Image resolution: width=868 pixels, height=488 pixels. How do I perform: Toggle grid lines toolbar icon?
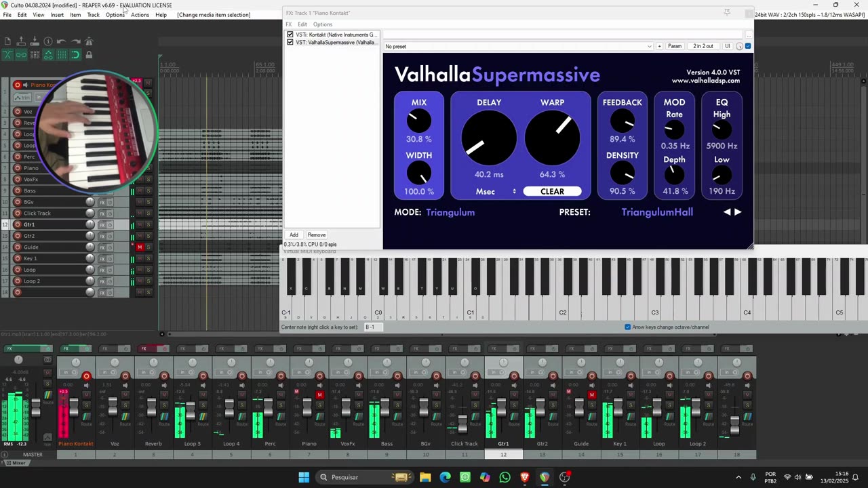(62, 54)
